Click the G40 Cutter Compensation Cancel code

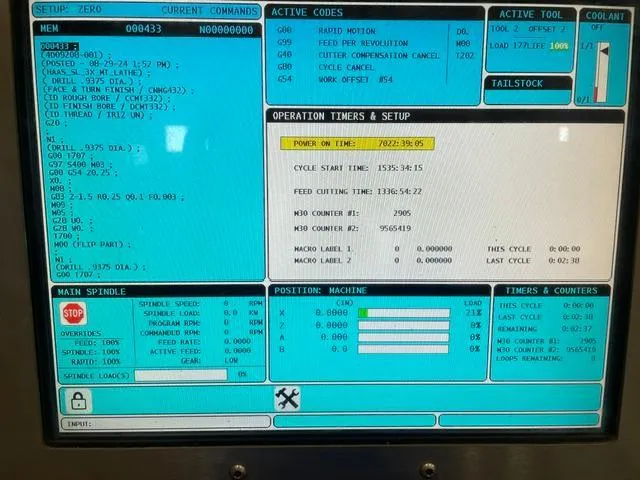point(358,55)
